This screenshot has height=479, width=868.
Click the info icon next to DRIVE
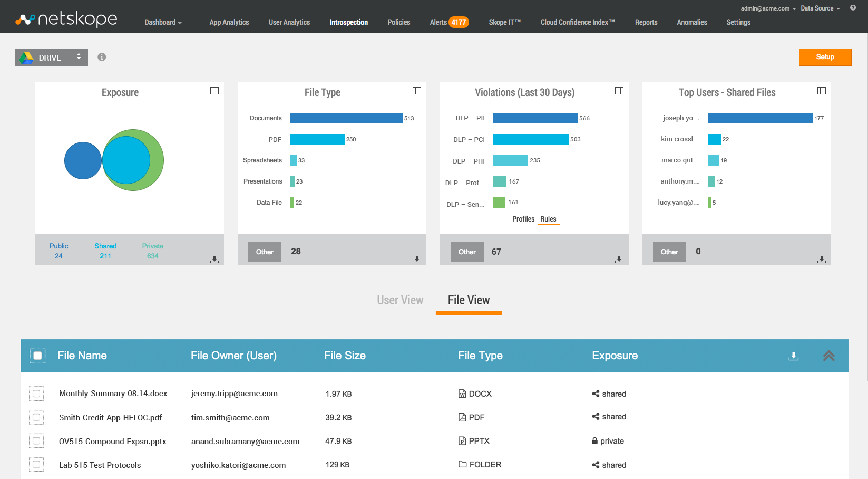click(x=102, y=57)
